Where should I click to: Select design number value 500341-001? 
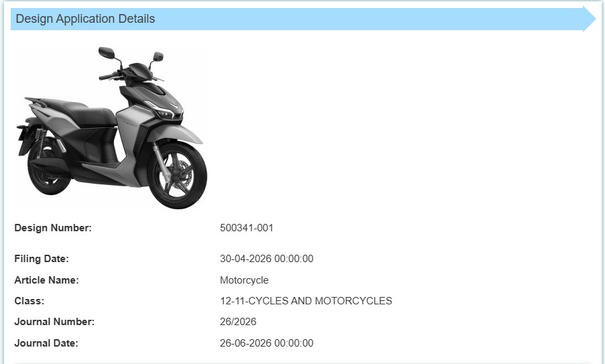pos(247,228)
